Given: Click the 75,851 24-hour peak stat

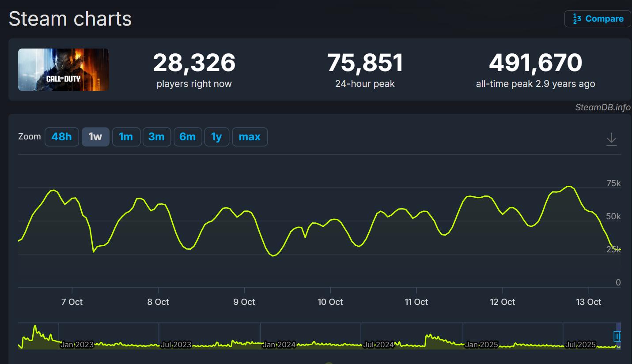Looking at the screenshot, I should (x=365, y=63).
